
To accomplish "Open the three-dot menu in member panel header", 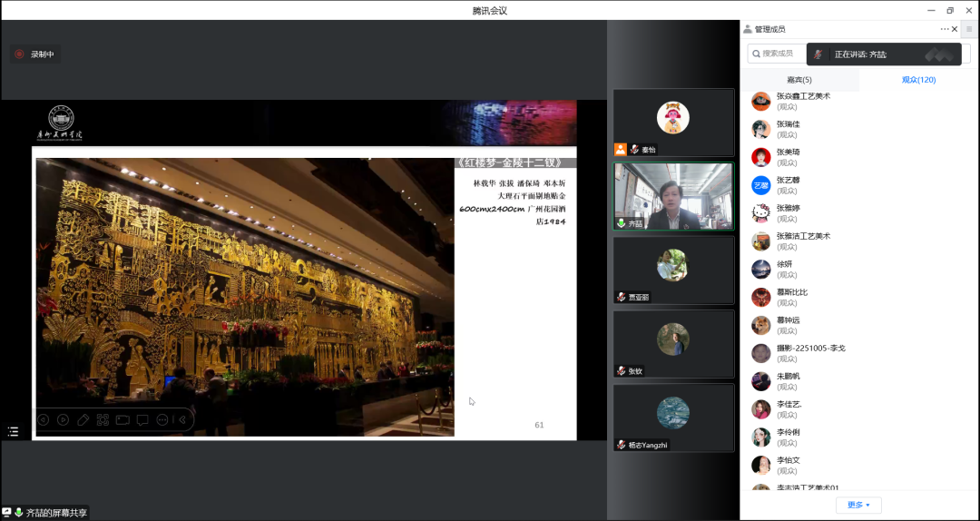I will click(x=944, y=29).
